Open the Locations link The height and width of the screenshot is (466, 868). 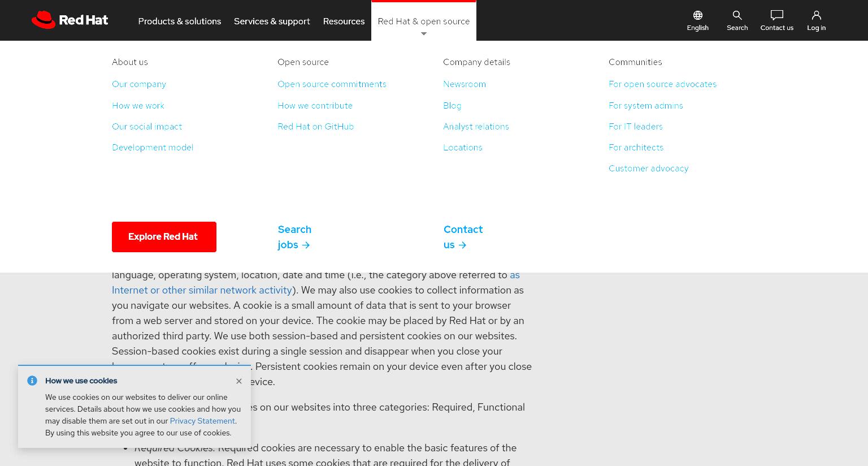pos(463,148)
